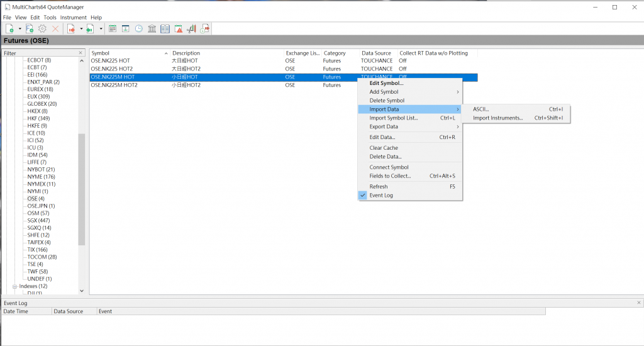Screen dimensions: 644x346
Task: Open the View menu
Action: [x=21, y=17]
